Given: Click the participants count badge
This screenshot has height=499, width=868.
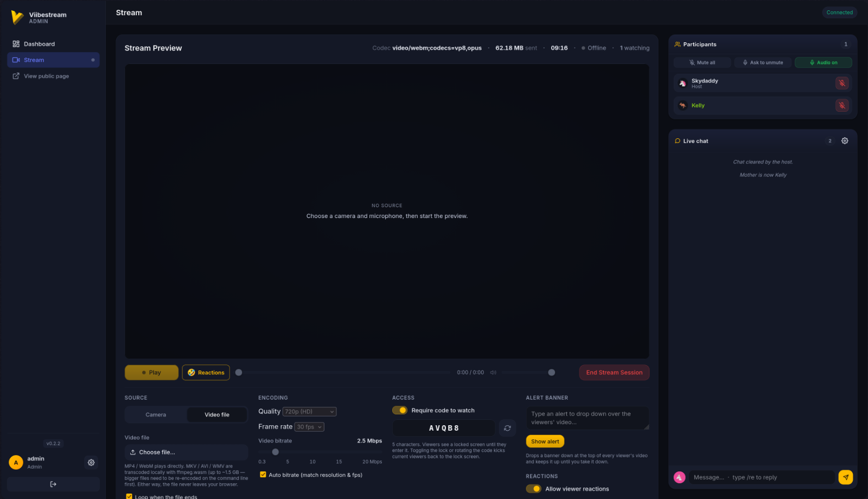Looking at the screenshot, I should point(845,44).
